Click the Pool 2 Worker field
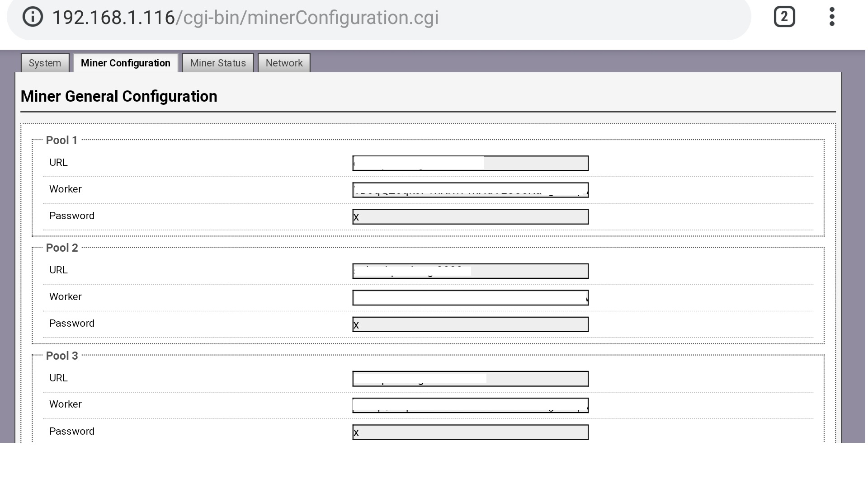The height and width of the screenshot is (488, 868). [x=470, y=298]
